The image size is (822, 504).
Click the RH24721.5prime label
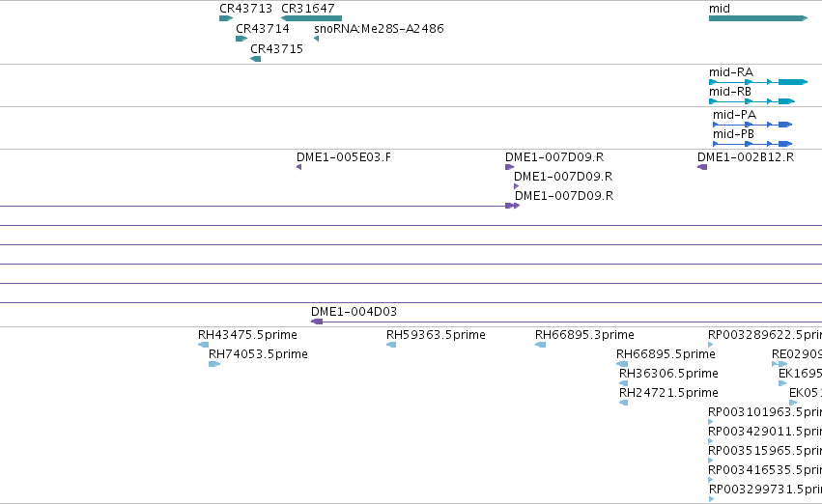pyautogui.click(x=668, y=393)
